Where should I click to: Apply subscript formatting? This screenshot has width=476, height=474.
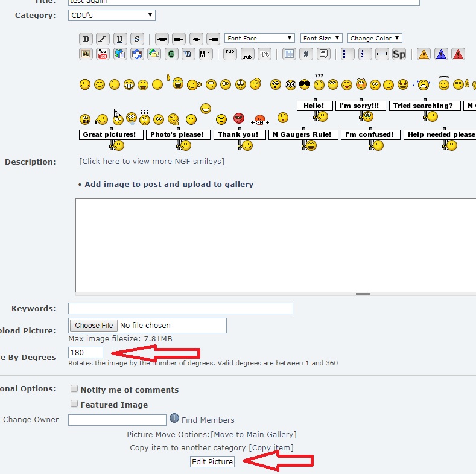(247, 54)
